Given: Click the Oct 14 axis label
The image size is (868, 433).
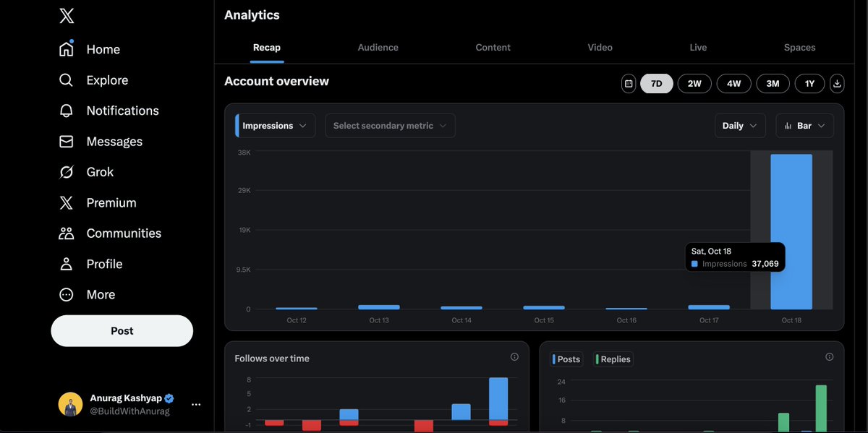Looking at the screenshot, I should point(461,320).
